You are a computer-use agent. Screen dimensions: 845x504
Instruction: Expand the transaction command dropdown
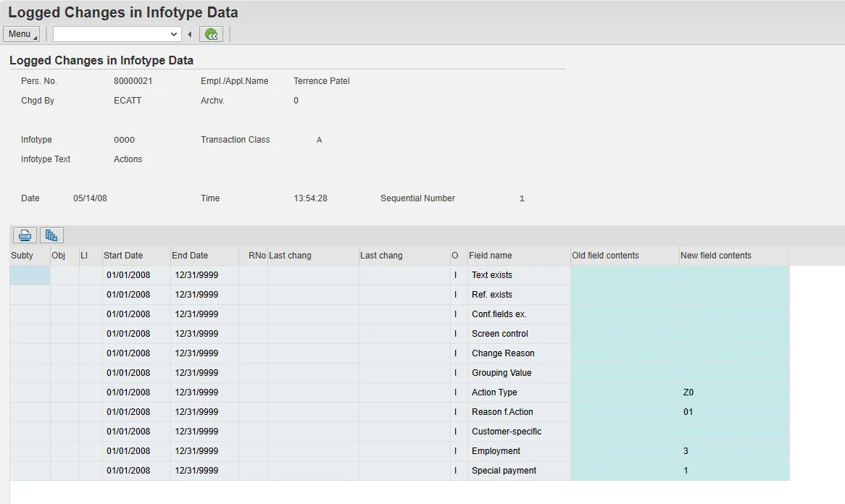point(174,34)
